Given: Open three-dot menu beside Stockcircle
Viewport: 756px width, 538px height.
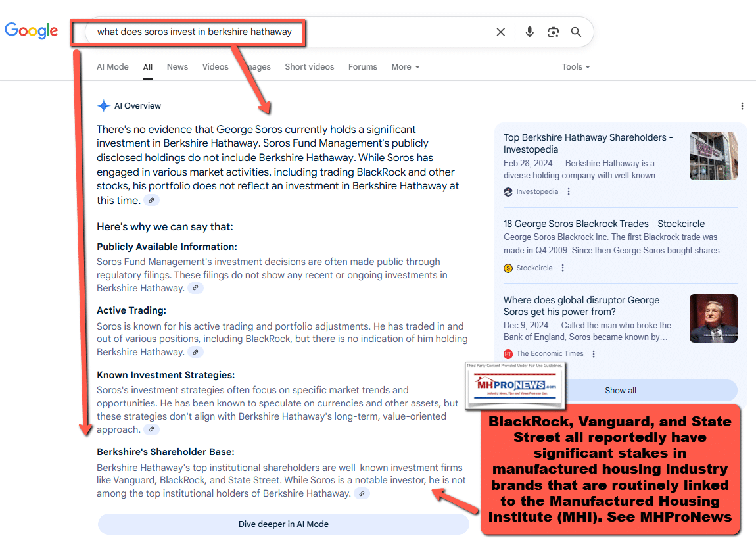Looking at the screenshot, I should (563, 268).
